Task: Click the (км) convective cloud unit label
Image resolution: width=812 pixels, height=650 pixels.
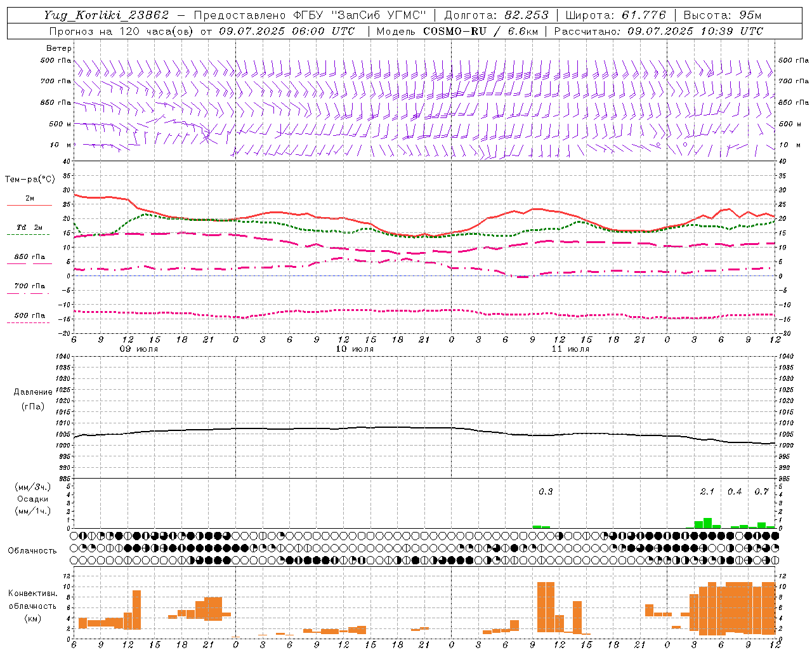Action: [x=33, y=618]
